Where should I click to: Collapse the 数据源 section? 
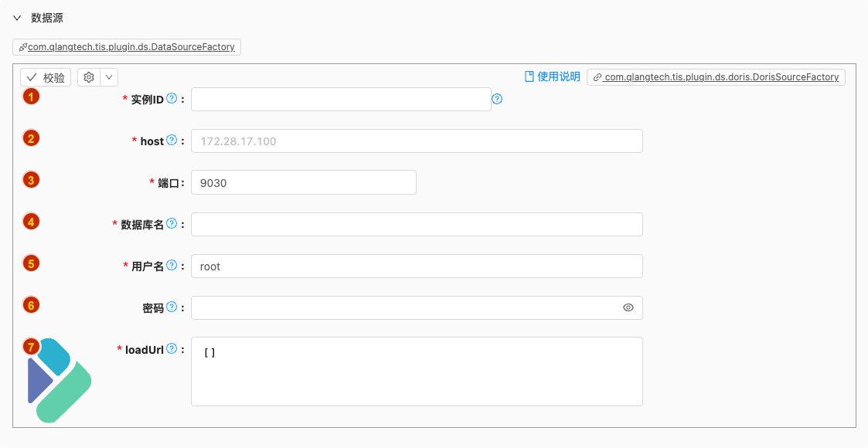17,18
